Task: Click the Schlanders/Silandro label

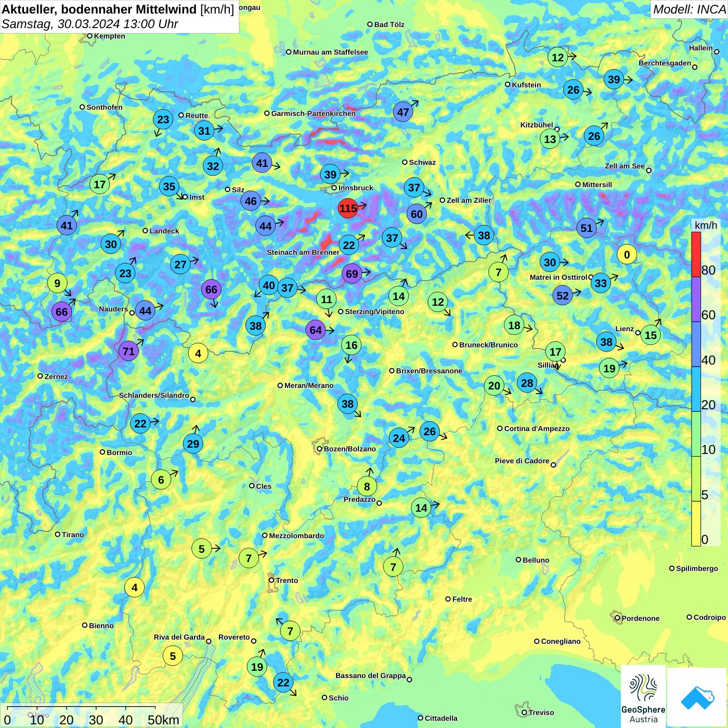Action: [154, 395]
